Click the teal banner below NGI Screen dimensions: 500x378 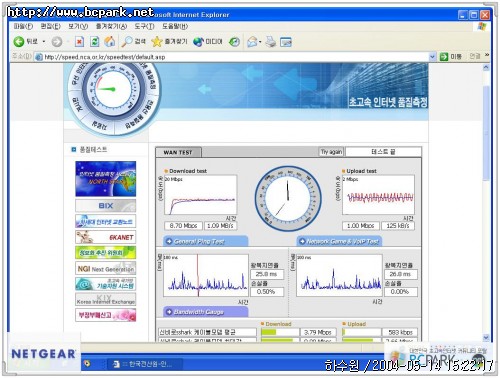coord(106,284)
